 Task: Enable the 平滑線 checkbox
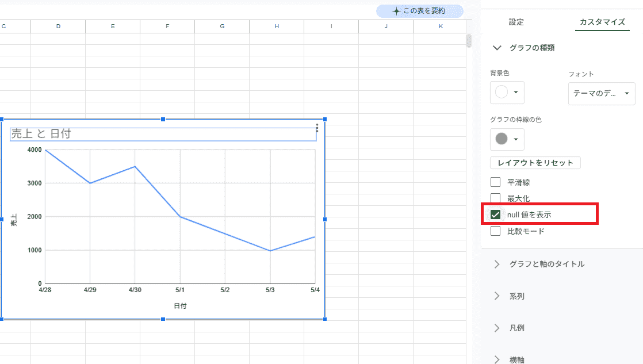point(495,182)
